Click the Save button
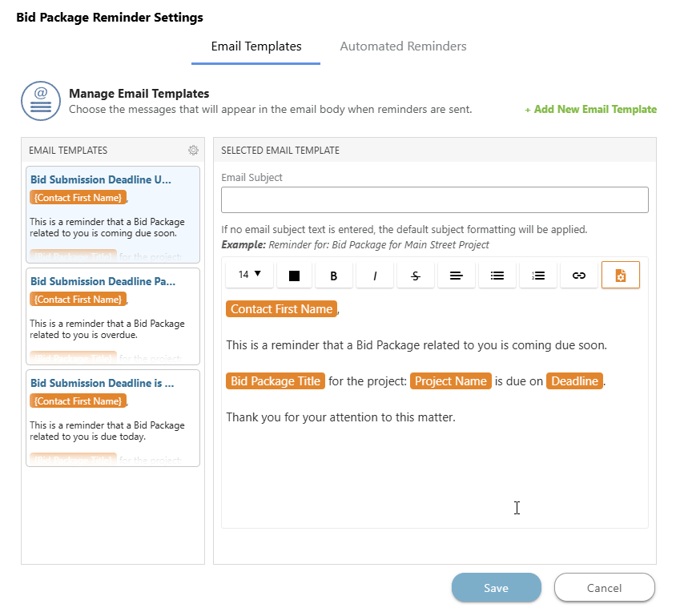Viewport: 676px width, 616px height. click(x=497, y=587)
